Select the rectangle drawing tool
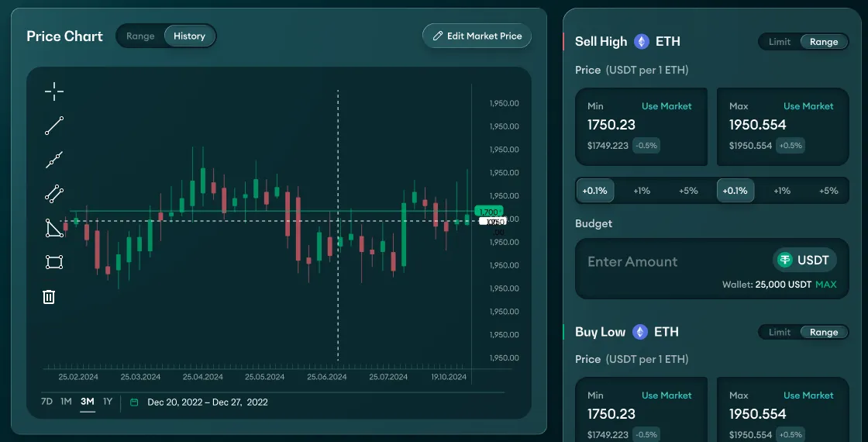 pos(53,262)
